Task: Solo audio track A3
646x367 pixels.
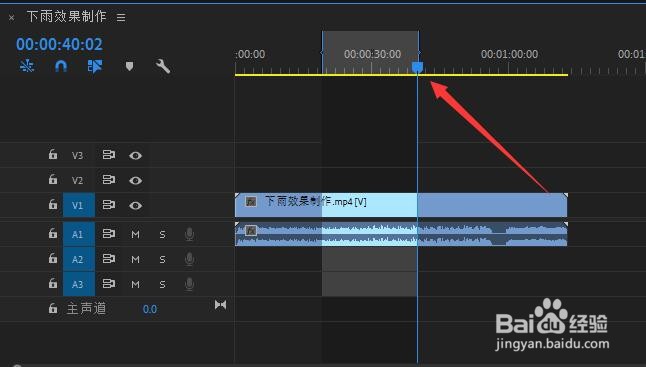Action: pyautogui.click(x=162, y=284)
